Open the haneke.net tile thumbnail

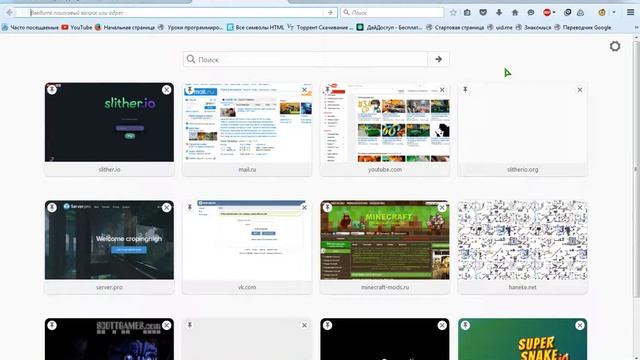(x=522, y=240)
